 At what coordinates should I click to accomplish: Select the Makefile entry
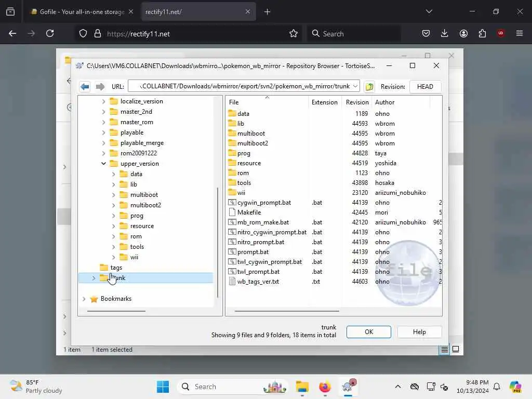coord(249,212)
